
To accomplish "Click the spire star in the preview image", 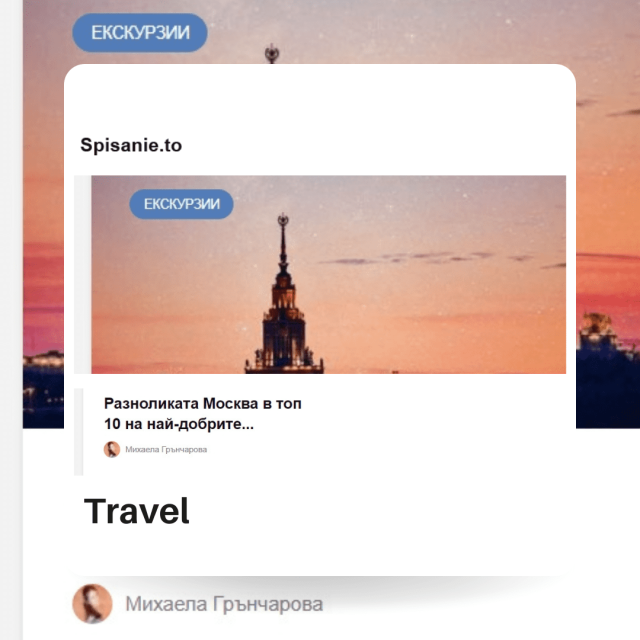I will tap(283, 220).
